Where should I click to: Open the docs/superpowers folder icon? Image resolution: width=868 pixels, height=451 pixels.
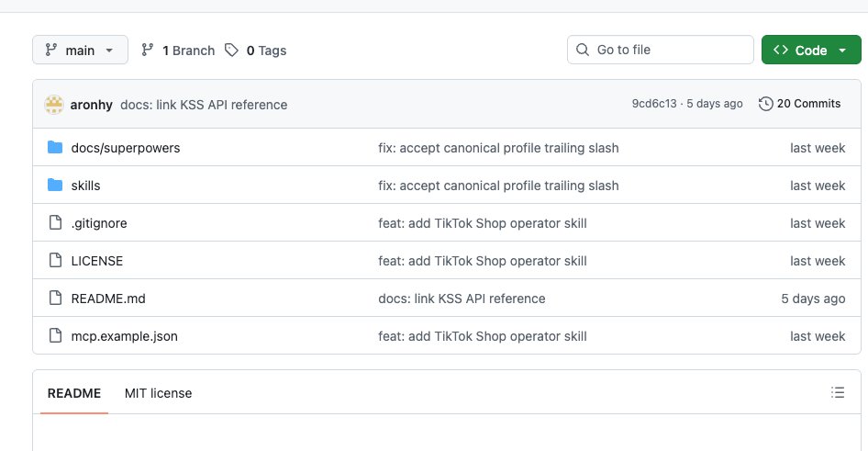point(55,147)
